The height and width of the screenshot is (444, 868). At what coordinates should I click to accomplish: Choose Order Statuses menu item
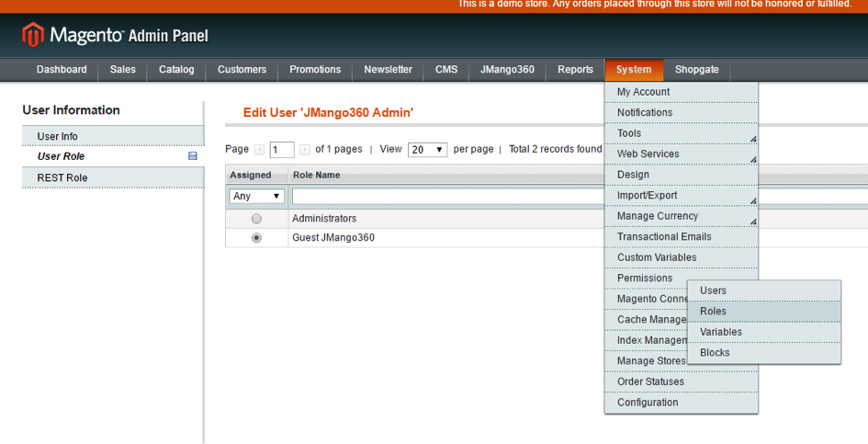click(x=681, y=381)
